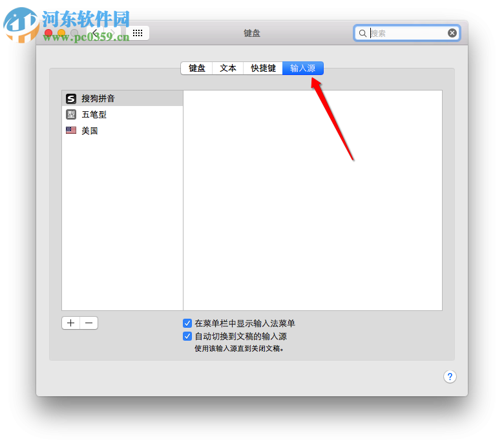Open the show-all preferences grid icon
The height and width of the screenshot is (448, 504).
point(138,33)
